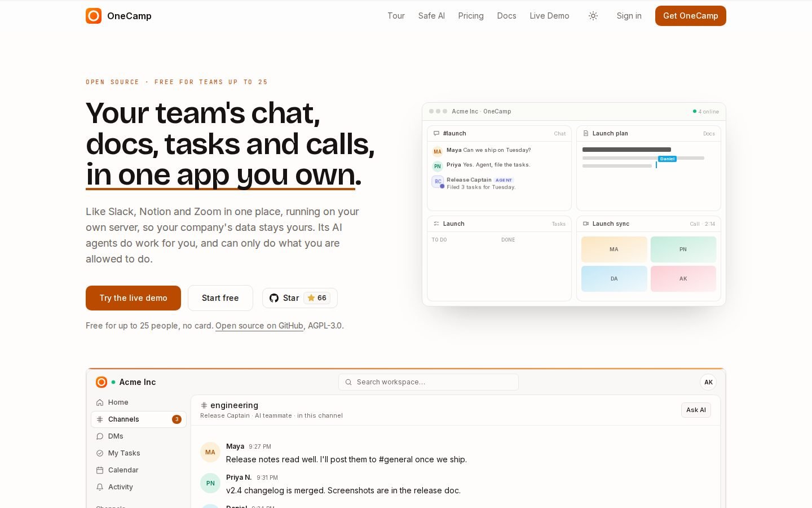The image size is (812, 508).
Task: Click the PN call participant tile
Action: 683,249
